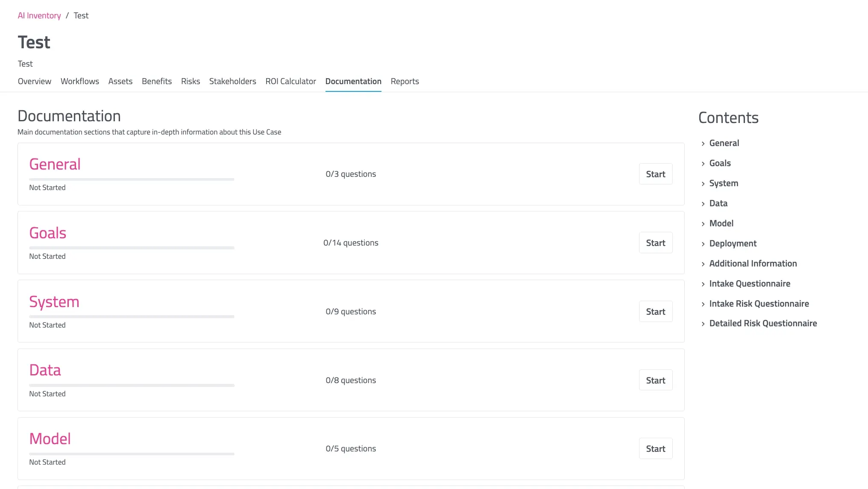Open the ROI Calculator tab
Viewport: 868px width, 489px height.
(291, 81)
